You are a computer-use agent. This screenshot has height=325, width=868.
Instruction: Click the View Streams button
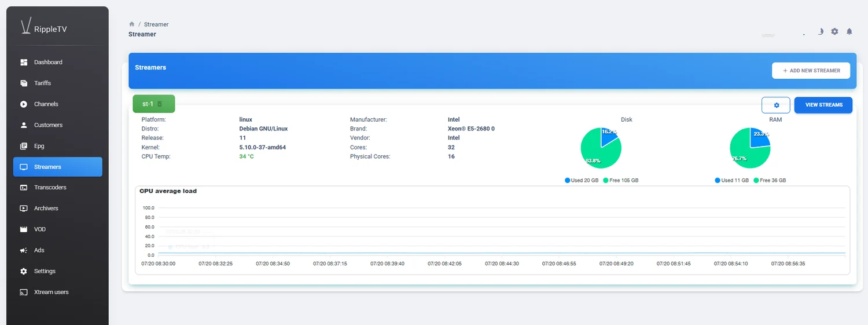point(823,105)
